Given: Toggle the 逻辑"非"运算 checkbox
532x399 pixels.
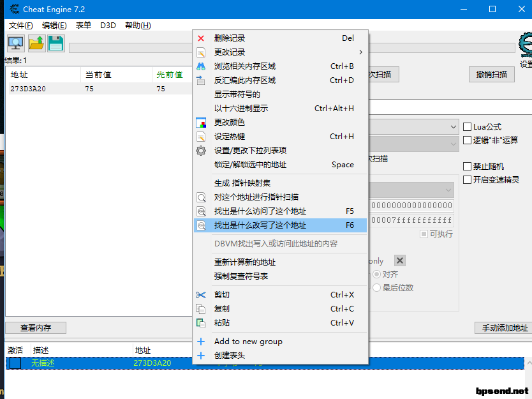Looking at the screenshot, I should (x=467, y=140).
